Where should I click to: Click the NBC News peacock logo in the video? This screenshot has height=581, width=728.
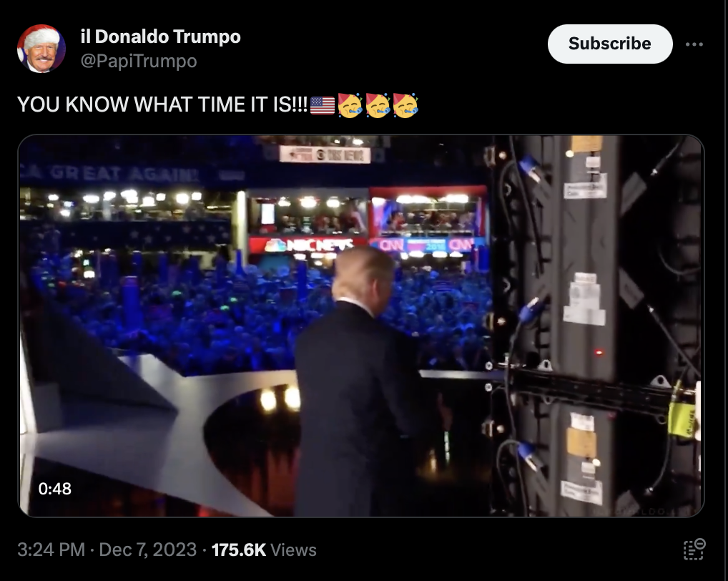275,245
